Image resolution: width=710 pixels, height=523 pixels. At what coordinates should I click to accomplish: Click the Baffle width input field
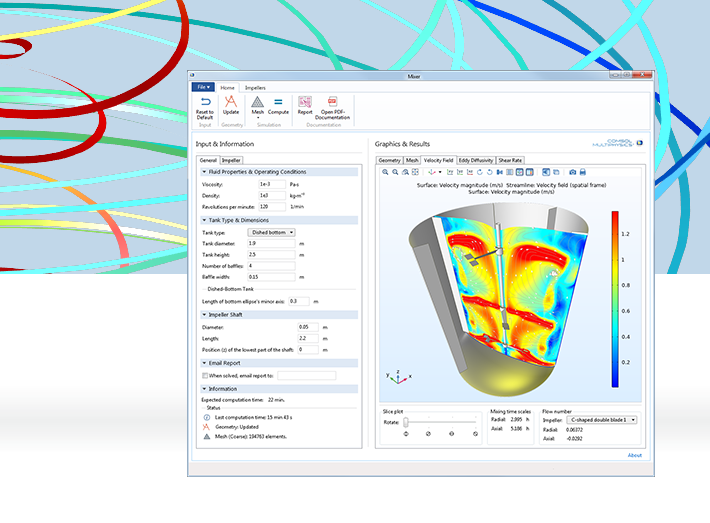pyautogui.click(x=271, y=277)
